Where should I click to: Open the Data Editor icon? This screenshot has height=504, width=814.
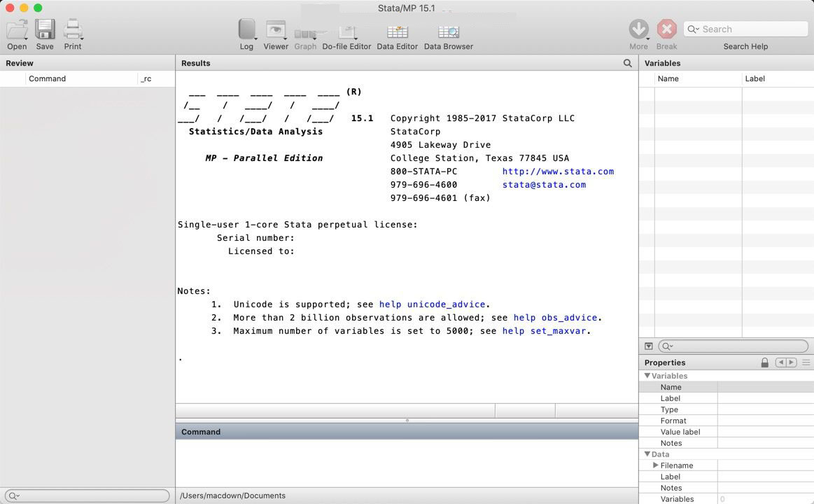397,32
